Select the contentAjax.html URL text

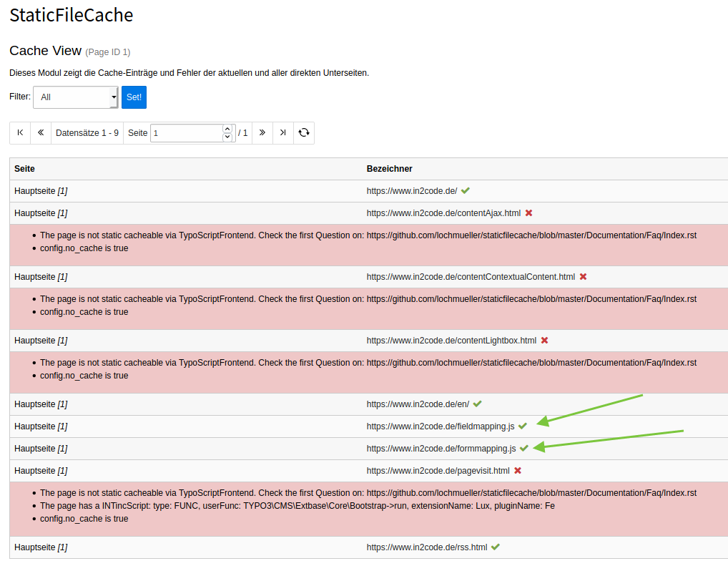(x=443, y=213)
